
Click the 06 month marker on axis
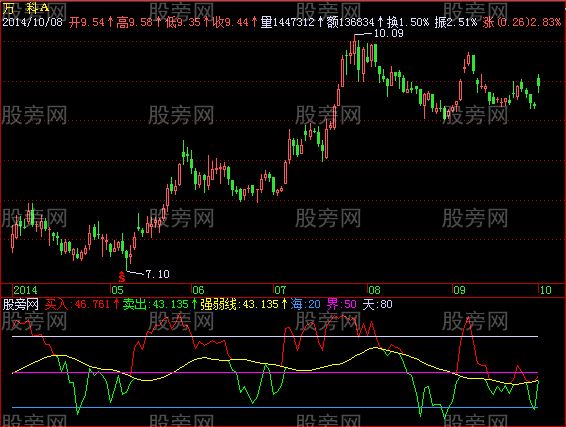coord(198,290)
